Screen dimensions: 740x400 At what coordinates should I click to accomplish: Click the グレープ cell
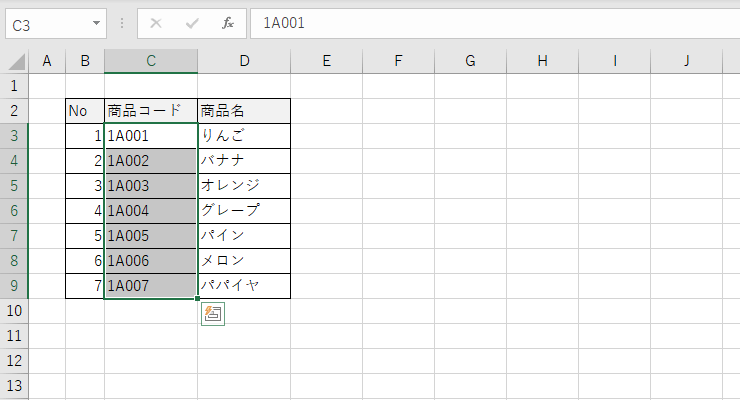click(244, 211)
